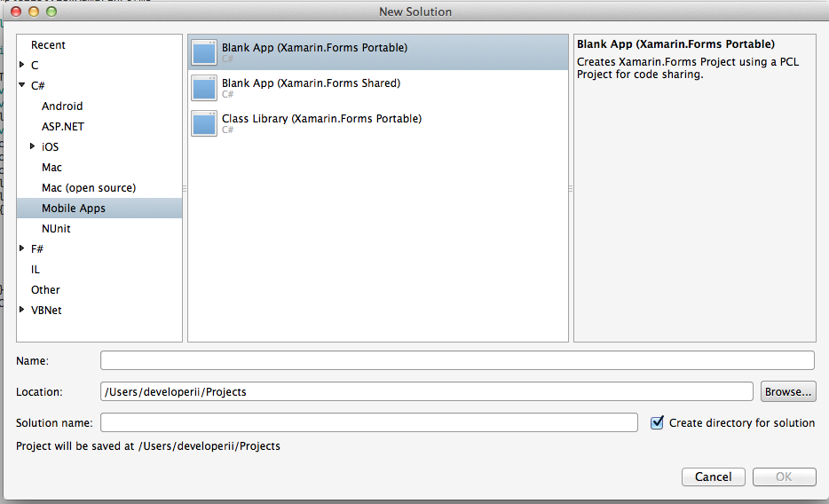The width and height of the screenshot is (829, 504).
Task: Click the red close window button
Action: click(16, 12)
